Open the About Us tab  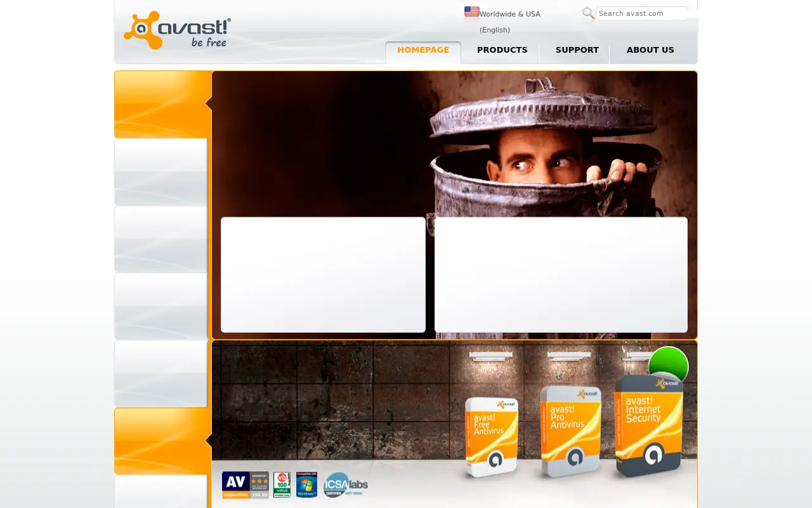(x=650, y=51)
